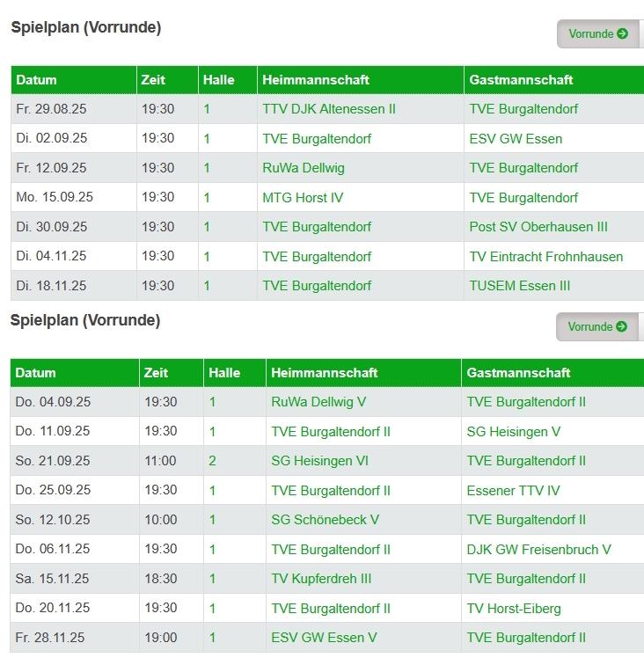644x665 pixels.
Task: Select MTG Horst IV home team
Action: (x=303, y=198)
